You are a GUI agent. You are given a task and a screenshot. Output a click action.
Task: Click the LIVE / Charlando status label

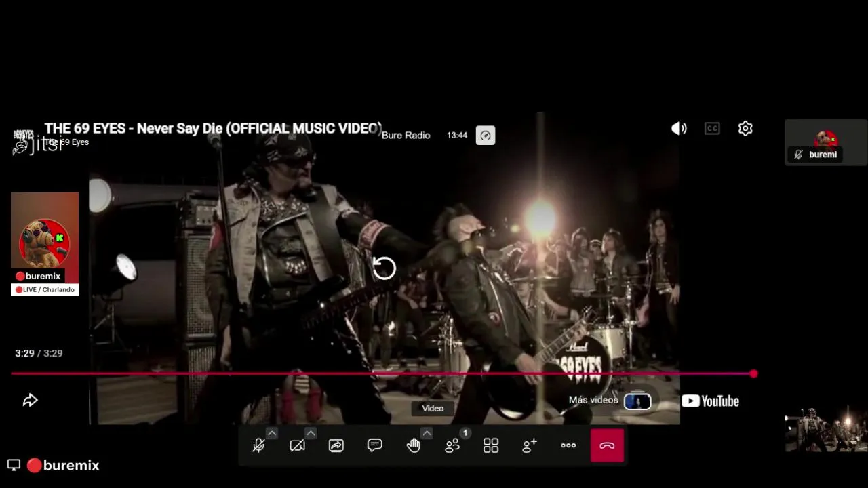pyautogui.click(x=45, y=289)
